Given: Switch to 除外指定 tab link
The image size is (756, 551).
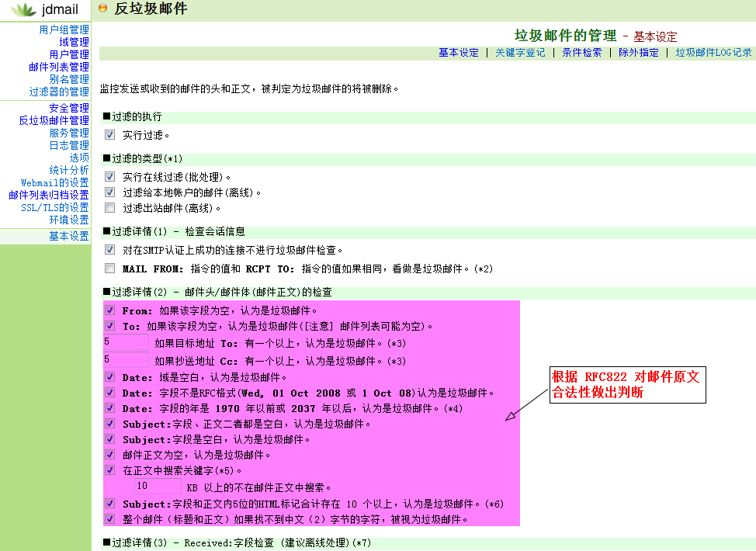Looking at the screenshot, I should (x=638, y=53).
